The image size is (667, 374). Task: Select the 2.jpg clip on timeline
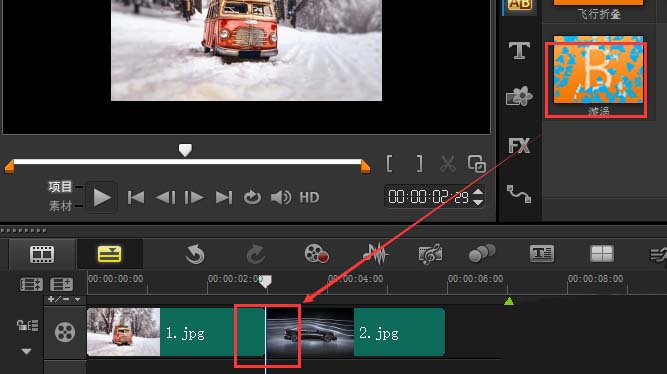tap(356, 332)
